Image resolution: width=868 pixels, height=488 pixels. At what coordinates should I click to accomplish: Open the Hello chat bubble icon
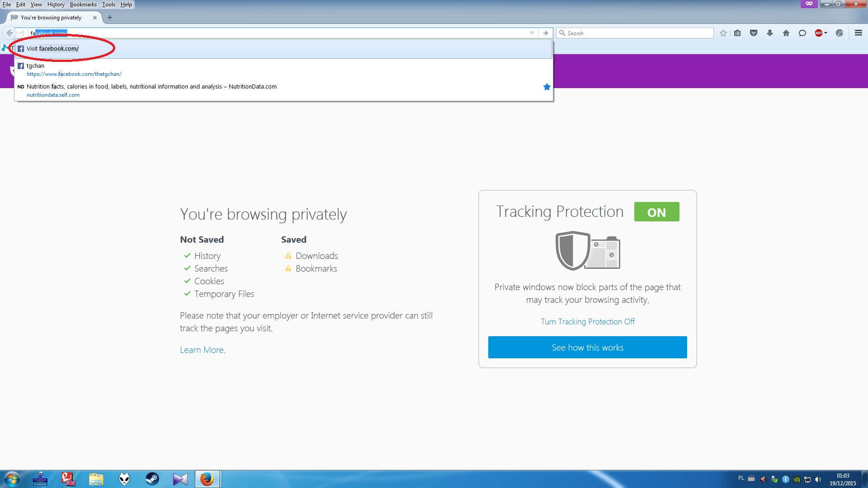(802, 33)
